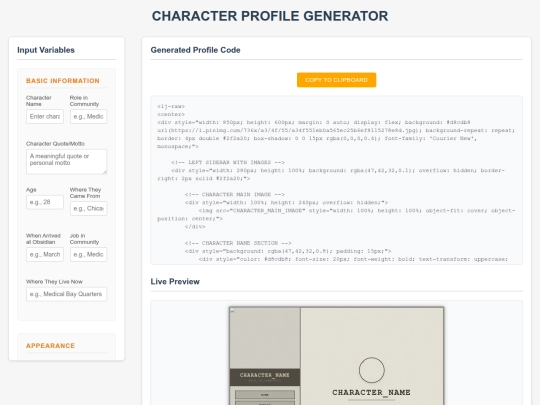This screenshot has width=540, height=405.
Task: Click the '<lj-raw>' line in the code
Action: pos(171,106)
